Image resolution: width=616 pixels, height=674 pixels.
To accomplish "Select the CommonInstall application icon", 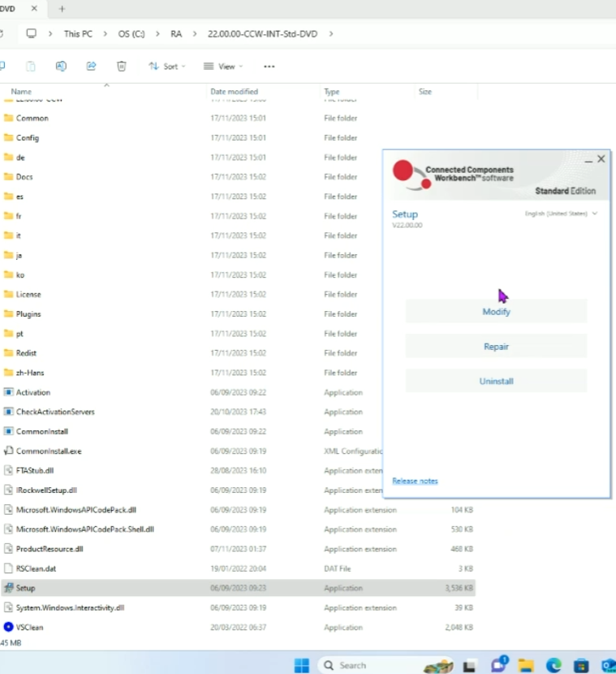I will tap(8, 431).
